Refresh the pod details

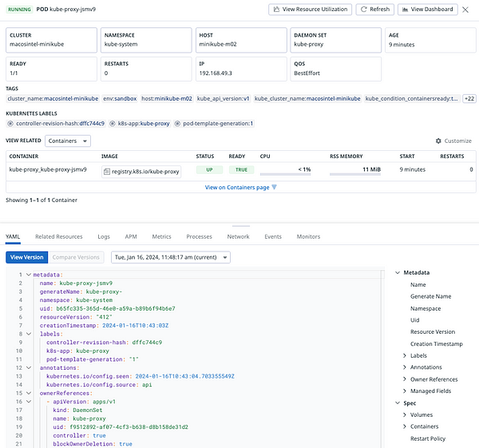tap(374, 10)
